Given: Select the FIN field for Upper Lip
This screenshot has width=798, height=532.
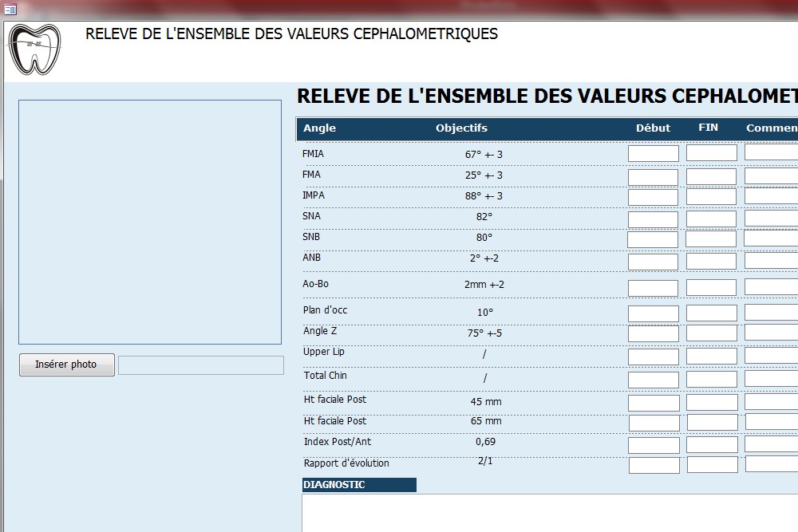Looking at the screenshot, I should point(711,357).
